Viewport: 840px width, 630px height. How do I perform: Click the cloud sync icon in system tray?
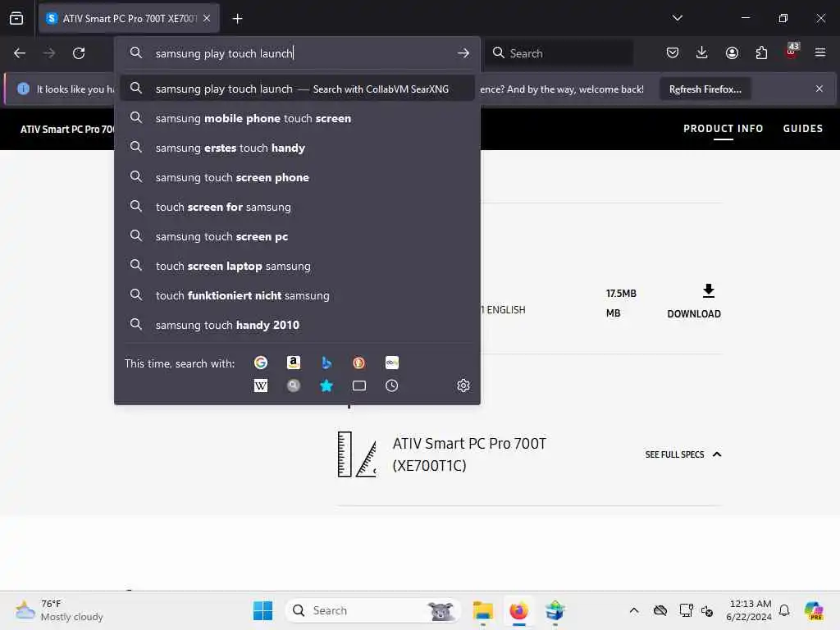tap(660, 610)
